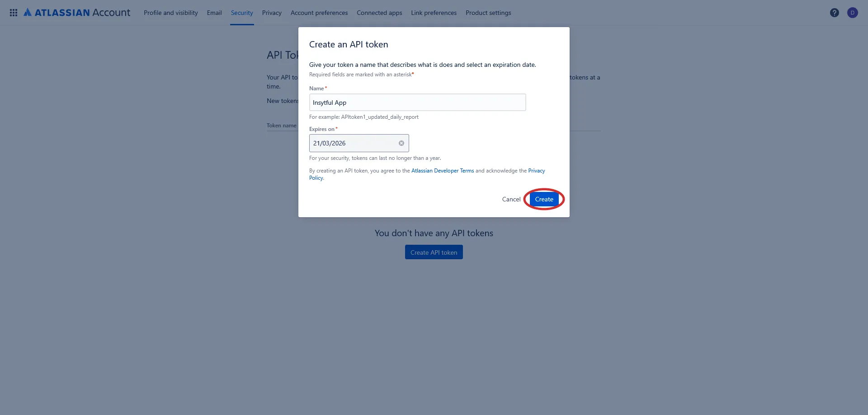Viewport: 868px width, 415px height.
Task: Switch to the Profile and visibility tab
Action: (x=171, y=13)
